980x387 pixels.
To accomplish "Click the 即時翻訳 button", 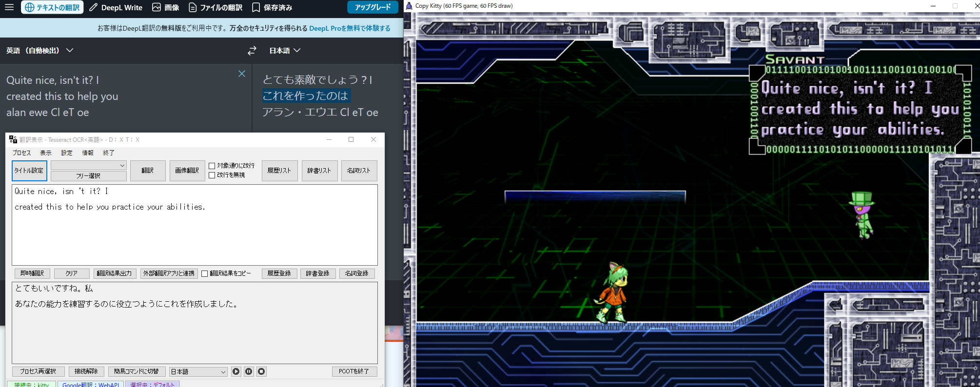I will 32,273.
